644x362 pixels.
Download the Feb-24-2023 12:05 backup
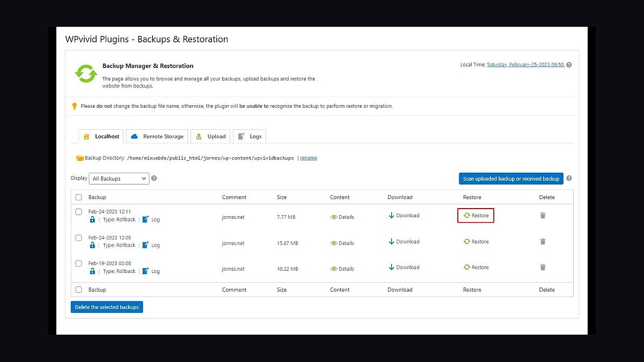[x=404, y=241]
